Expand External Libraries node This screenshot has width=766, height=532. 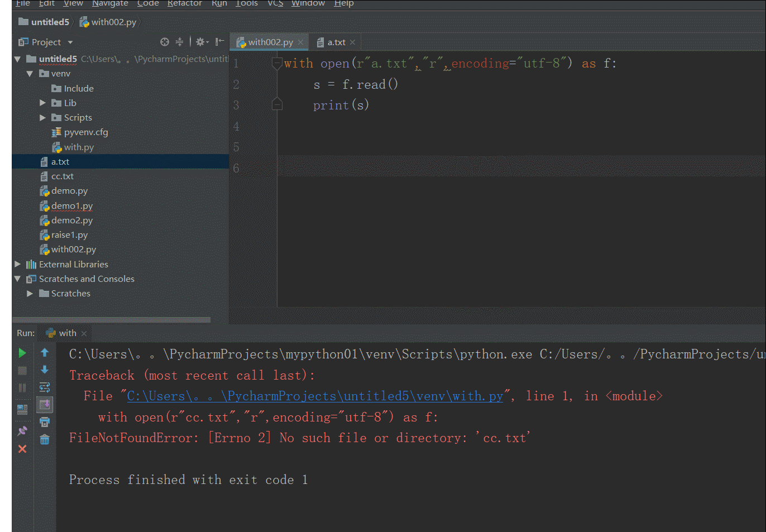(x=17, y=264)
